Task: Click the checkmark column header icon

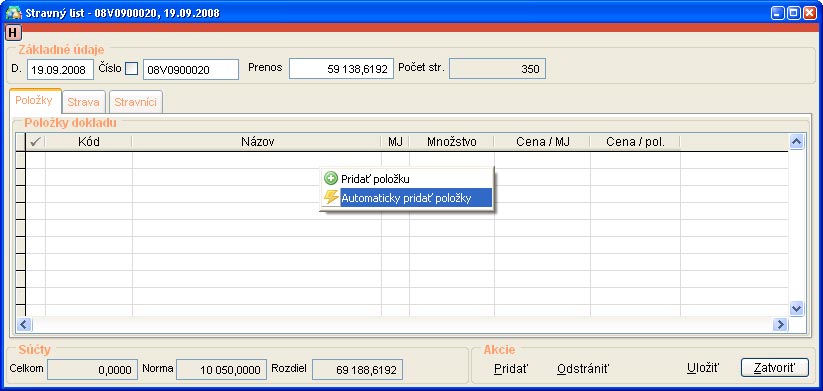Action: click(x=36, y=142)
